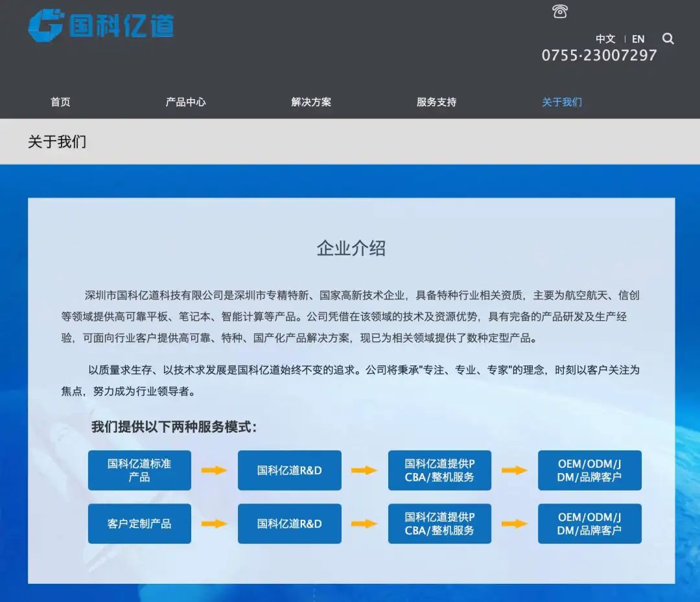Click first-row 国科亿道提供PCBA/整机服务 box
Screen dimensions: 700x602
tap(439, 470)
